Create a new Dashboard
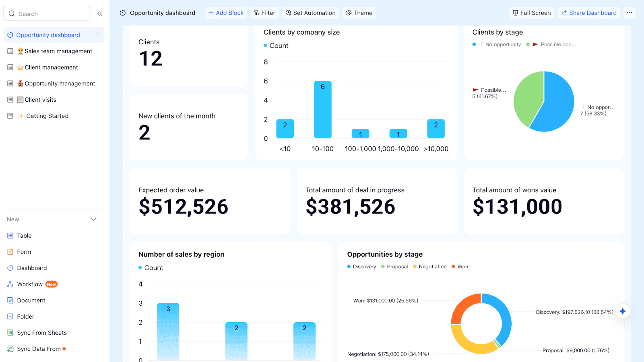The height and width of the screenshot is (362, 644). tap(32, 268)
